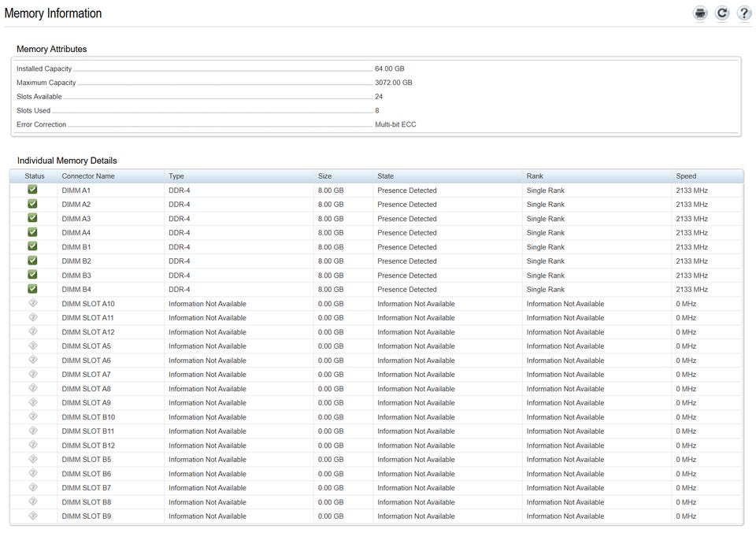Click unknown status icon for DIMM SLOT A10
Viewport: 756px width, 540px height.
(33, 303)
